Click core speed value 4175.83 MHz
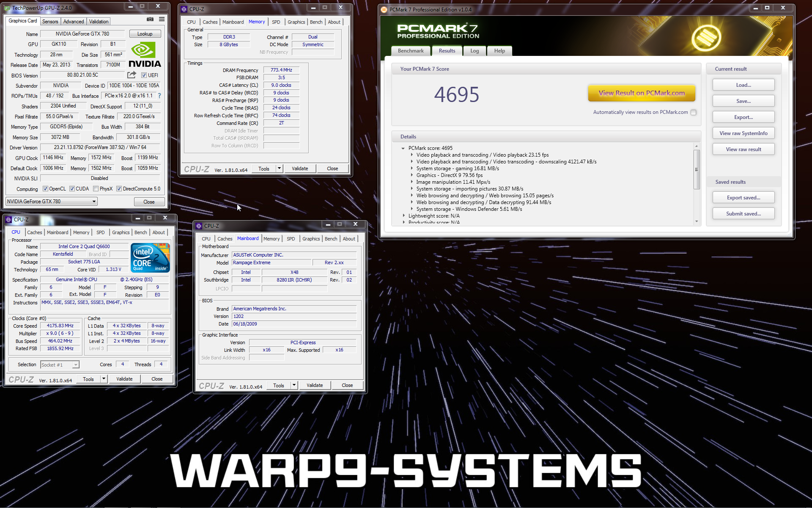This screenshot has height=508, width=812. point(60,326)
